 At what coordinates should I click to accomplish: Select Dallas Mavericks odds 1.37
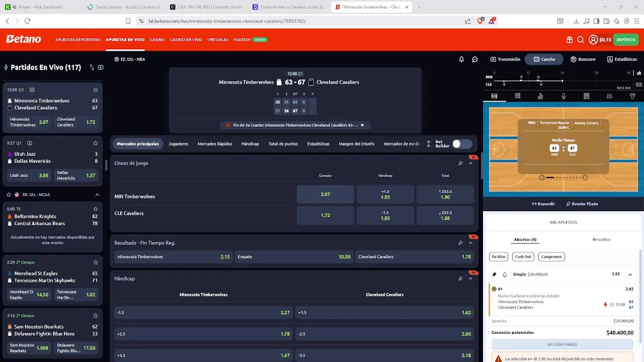(x=76, y=175)
